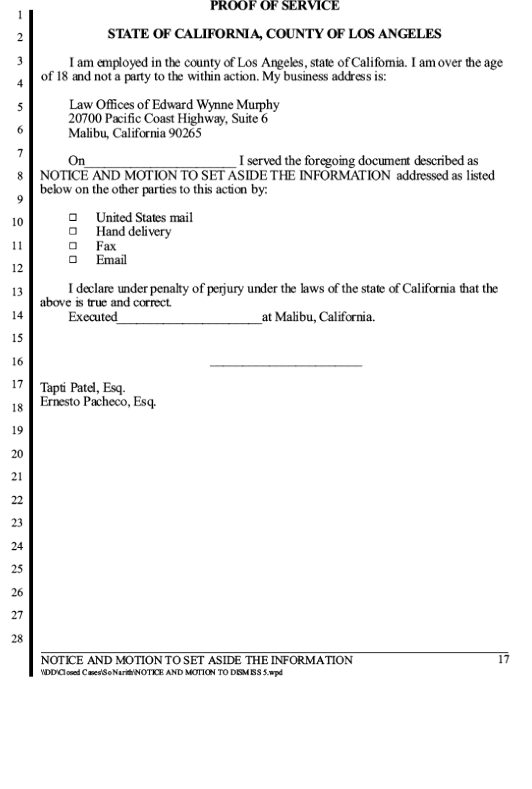Click the signature line above Tapti Patel
The width and height of the screenshot is (532, 789).
[x=286, y=365]
